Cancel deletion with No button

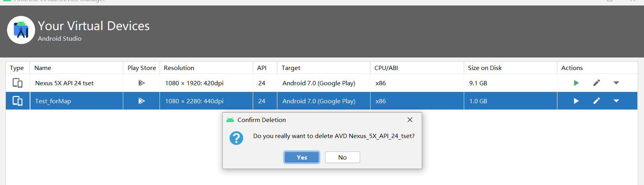pos(342,157)
